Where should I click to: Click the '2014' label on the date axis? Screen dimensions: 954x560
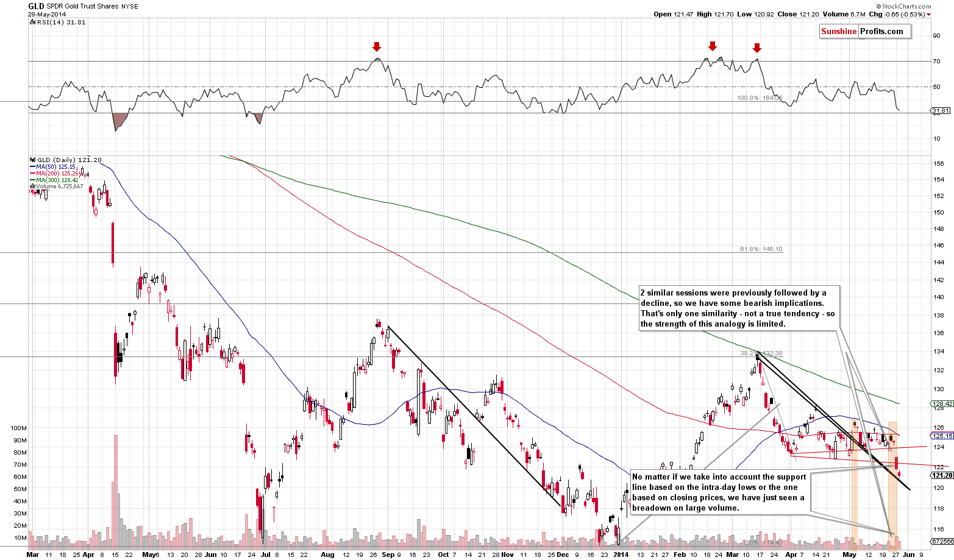click(x=621, y=555)
